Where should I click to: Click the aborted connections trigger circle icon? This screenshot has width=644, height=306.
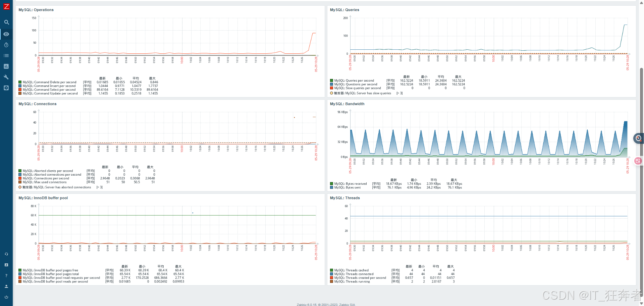tap(20, 187)
